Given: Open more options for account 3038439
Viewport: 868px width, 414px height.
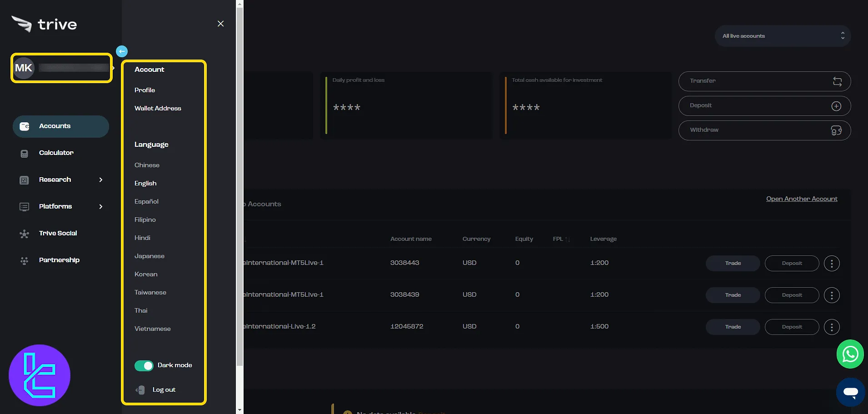Looking at the screenshot, I should coord(832,295).
